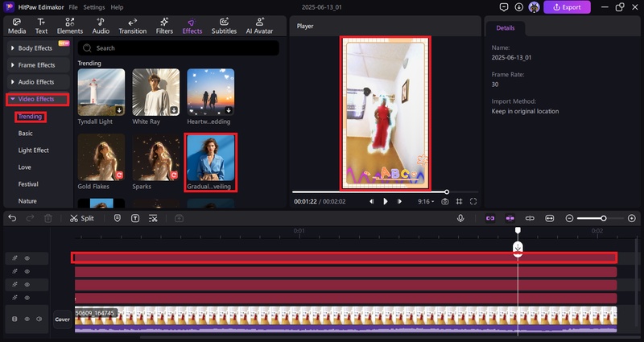Click the timeline zoom slider handle
This screenshot has width=644, height=342.
pos(603,218)
